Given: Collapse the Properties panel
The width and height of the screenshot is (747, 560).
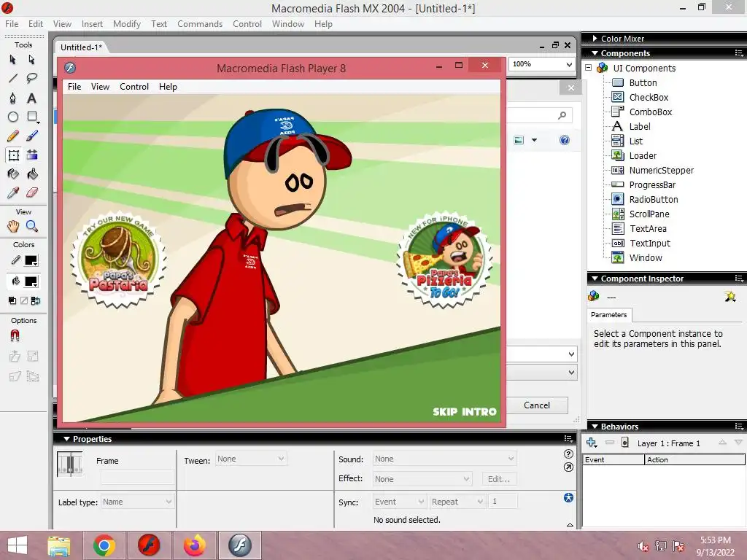Looking at the screenshot, I should click(66, 439).
